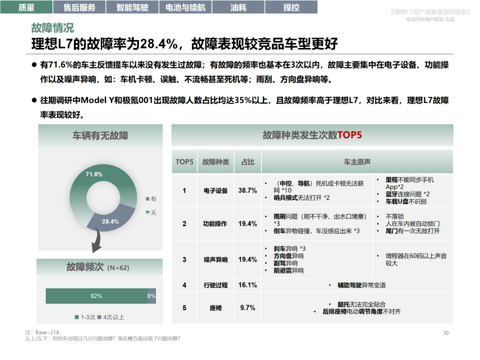Screen dimensions: 480x360
Task: Click the 4次以上 legend entry
Action: point(111,317)
